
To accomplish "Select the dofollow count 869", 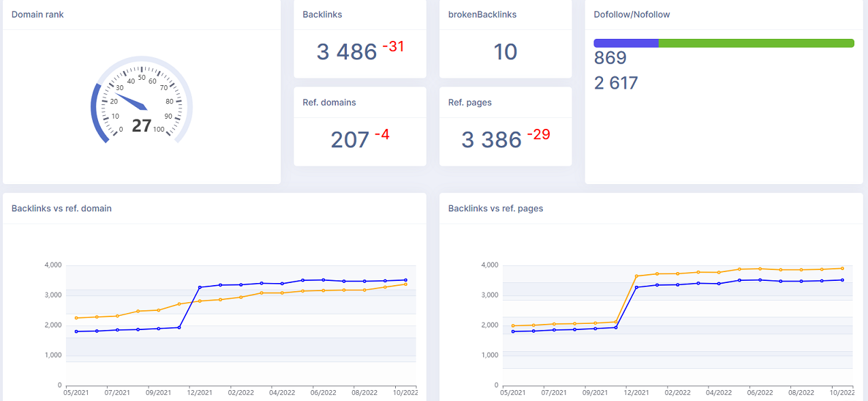I will pos(610,57).
